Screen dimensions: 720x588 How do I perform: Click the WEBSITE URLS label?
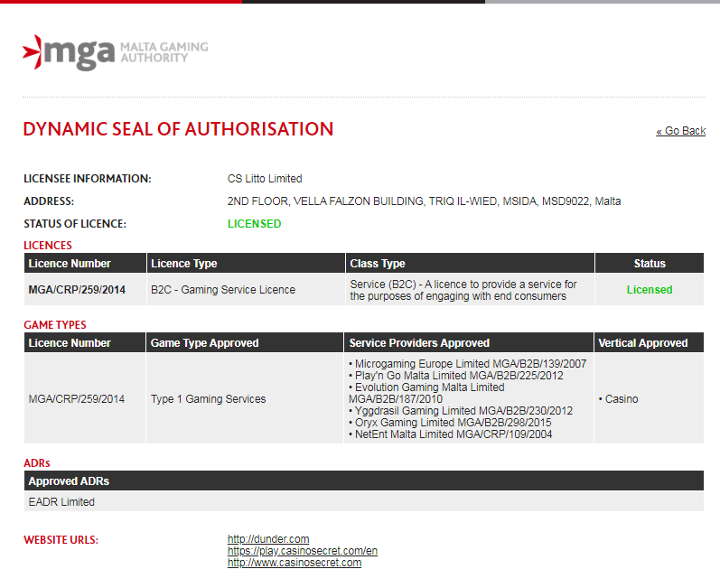tap(61, 540)
